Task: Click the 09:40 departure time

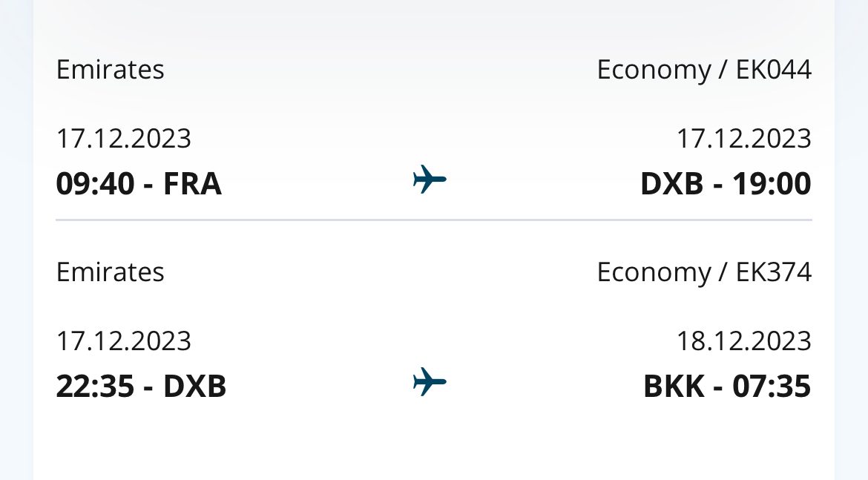Action: (x=95, y=184)
